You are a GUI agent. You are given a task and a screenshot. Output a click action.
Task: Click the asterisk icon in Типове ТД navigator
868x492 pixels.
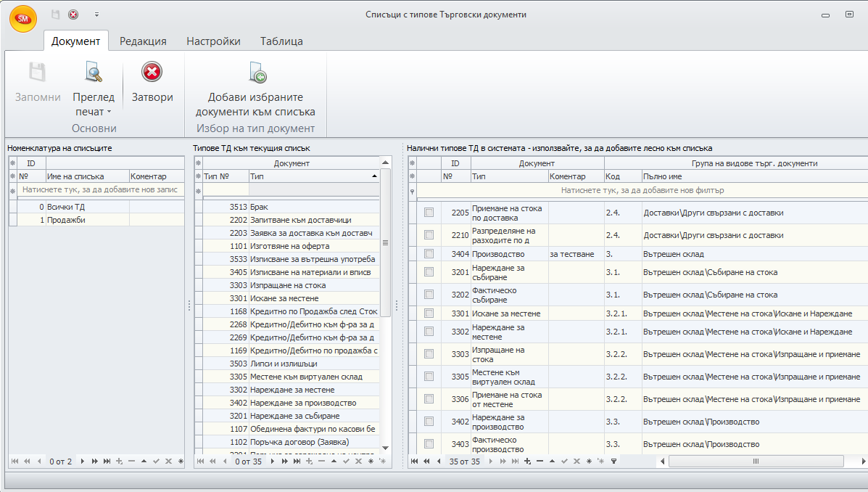click(371, 461)
